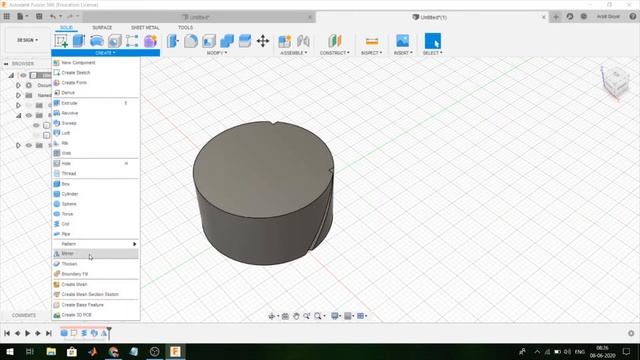Open the data panel grid icon
This screenshot has width=640, height=360.
coord(7,16)
